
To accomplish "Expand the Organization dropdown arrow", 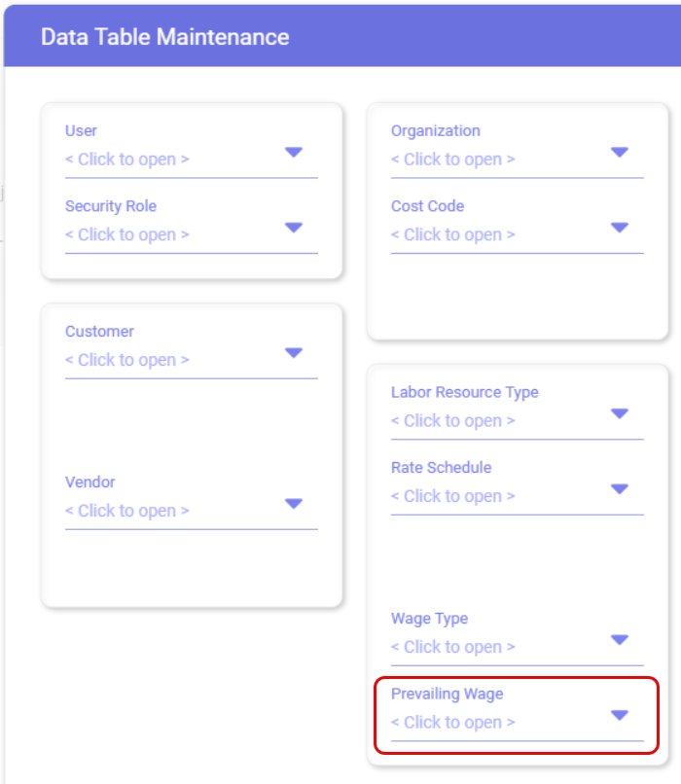I will click(620, 152).
